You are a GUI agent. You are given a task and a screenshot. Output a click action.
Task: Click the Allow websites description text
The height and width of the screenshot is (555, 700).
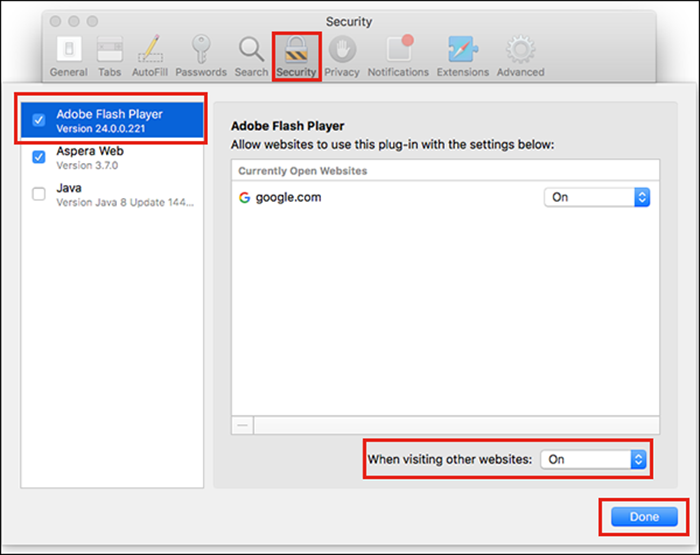pos(392,145)
